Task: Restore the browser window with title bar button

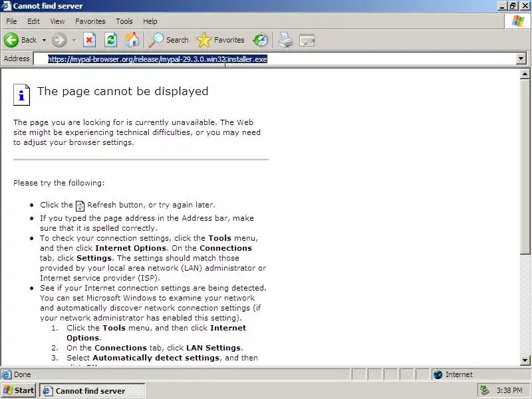Action: pos(513,6)
